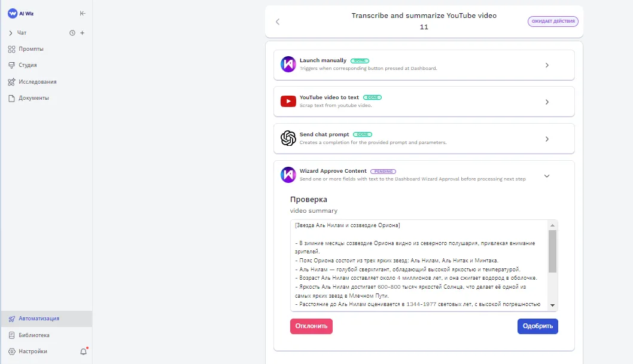Click the Send chat prompt OpenAI icon
Screen dimensions: 633x364
(x=288, y=139)
